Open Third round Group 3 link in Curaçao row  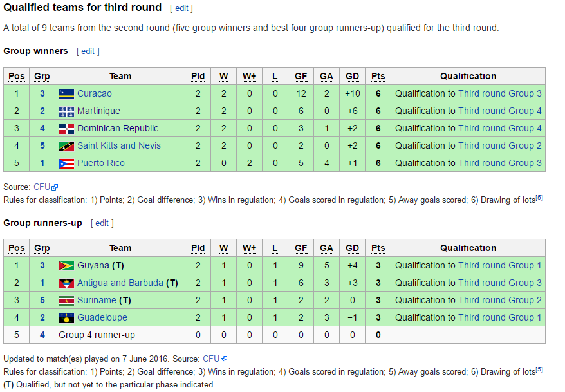pyautogui.click(x=500, y=94)
